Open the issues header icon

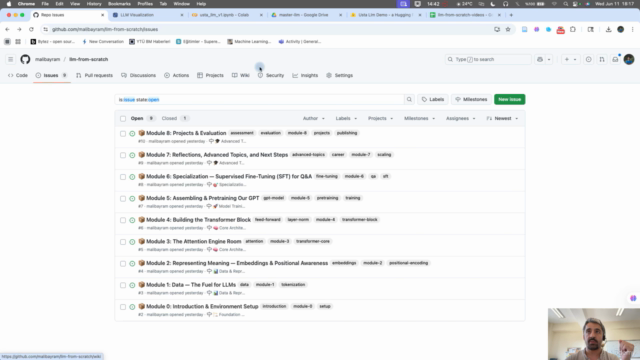point(589,59)
